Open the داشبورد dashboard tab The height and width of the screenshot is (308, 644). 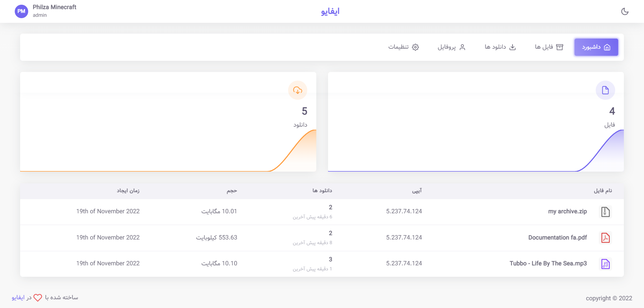[596, 47]
